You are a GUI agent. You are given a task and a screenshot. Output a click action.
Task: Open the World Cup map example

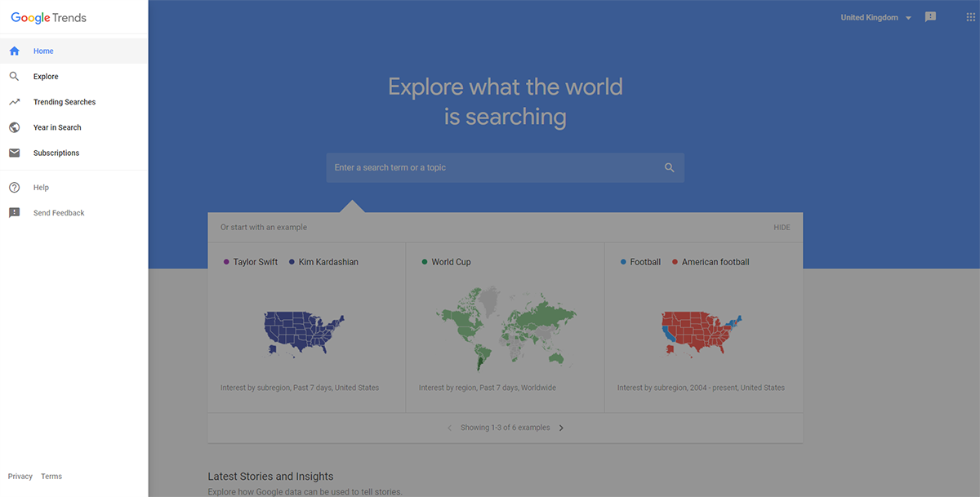click(x=505, y=326)
